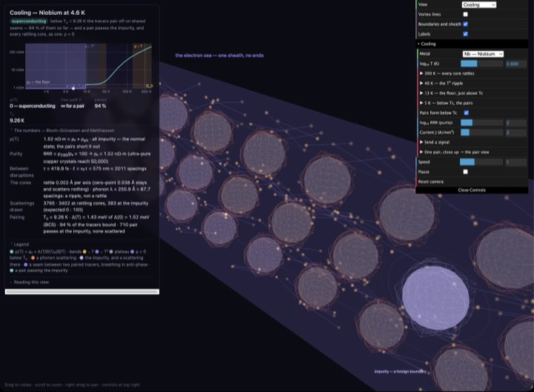Uncheck Pairs form below Tc

tap(467, 113)
